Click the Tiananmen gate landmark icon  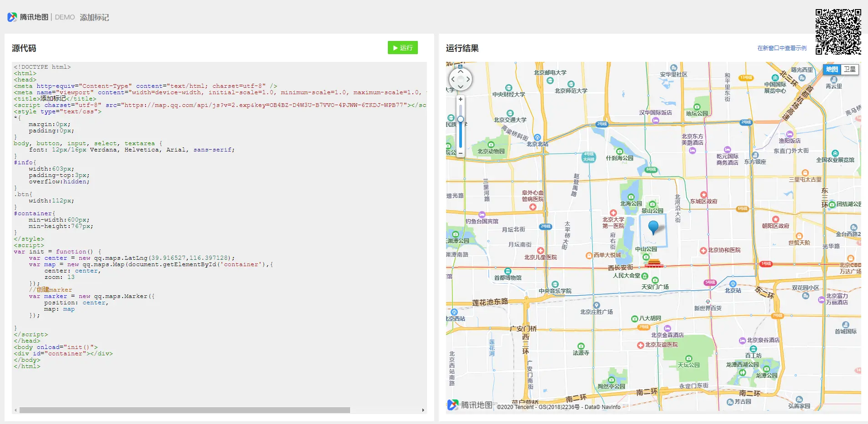tap(654, 262)
